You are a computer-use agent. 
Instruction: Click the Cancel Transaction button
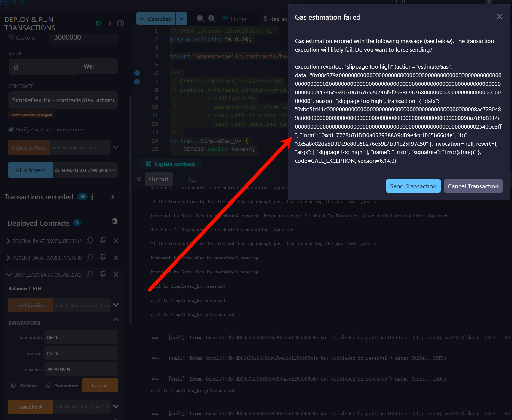click(x=473, y=186)
